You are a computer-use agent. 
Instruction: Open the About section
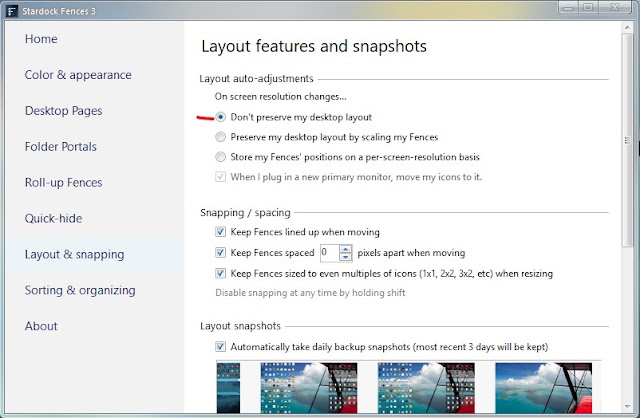(x=41, y=326)
